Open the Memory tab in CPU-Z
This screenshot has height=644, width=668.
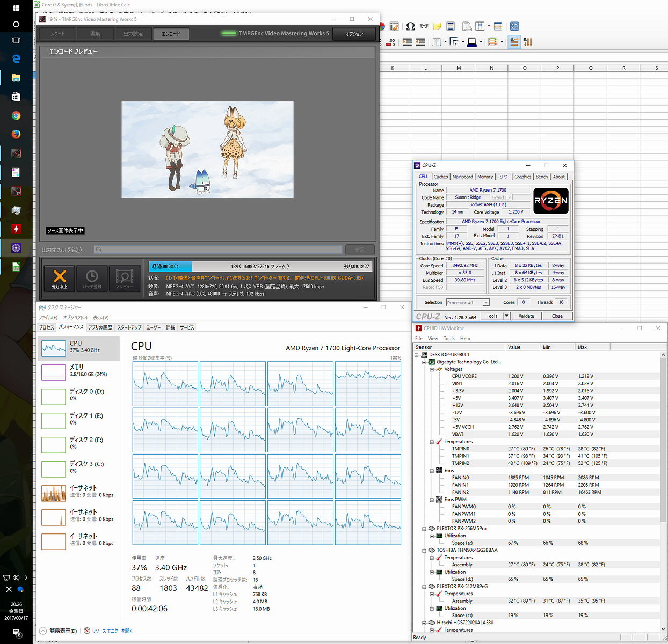485,177
